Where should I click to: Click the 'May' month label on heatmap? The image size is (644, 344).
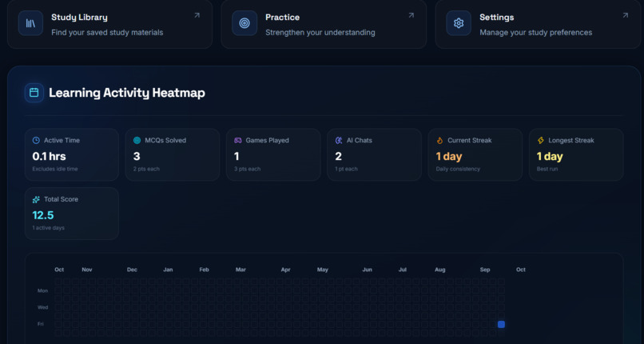pos(323,270)
